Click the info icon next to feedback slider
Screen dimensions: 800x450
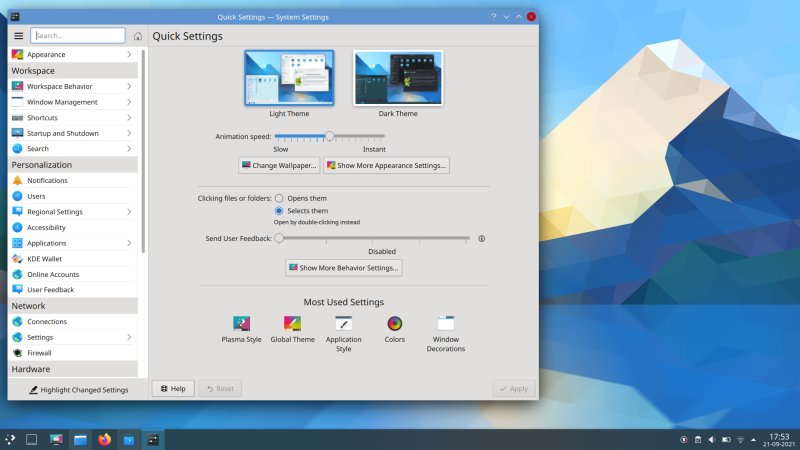[481, 239]
